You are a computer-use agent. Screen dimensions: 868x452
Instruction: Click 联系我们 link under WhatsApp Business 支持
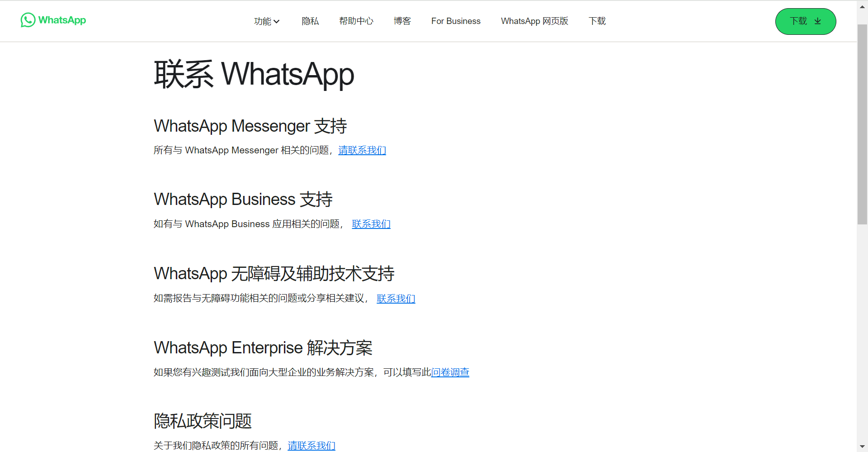point(371,224)
